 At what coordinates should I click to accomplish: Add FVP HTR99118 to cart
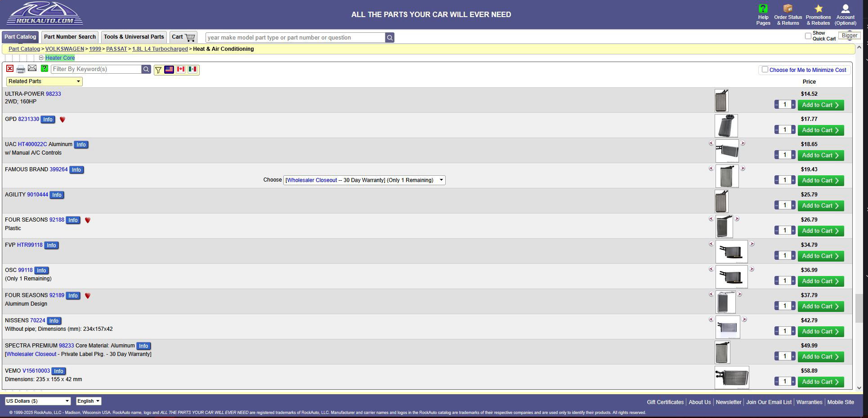pyautogui.click(x=821, y=256)
